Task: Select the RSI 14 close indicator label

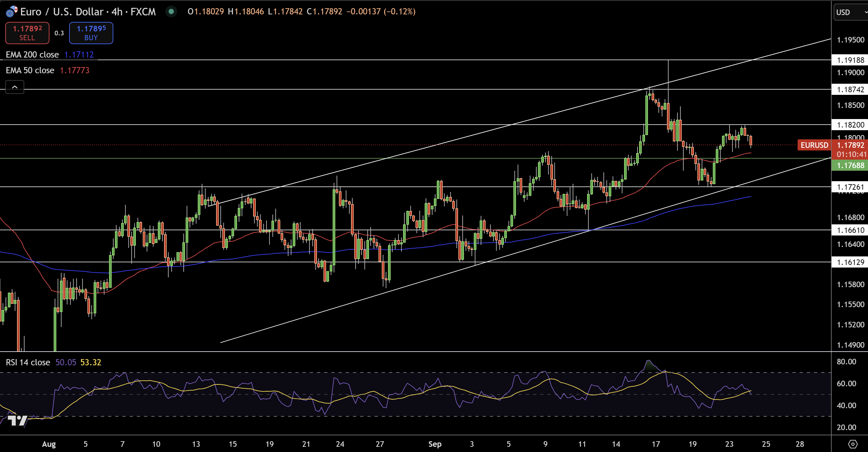Action: pyautogui.click(x=28, y=362)
